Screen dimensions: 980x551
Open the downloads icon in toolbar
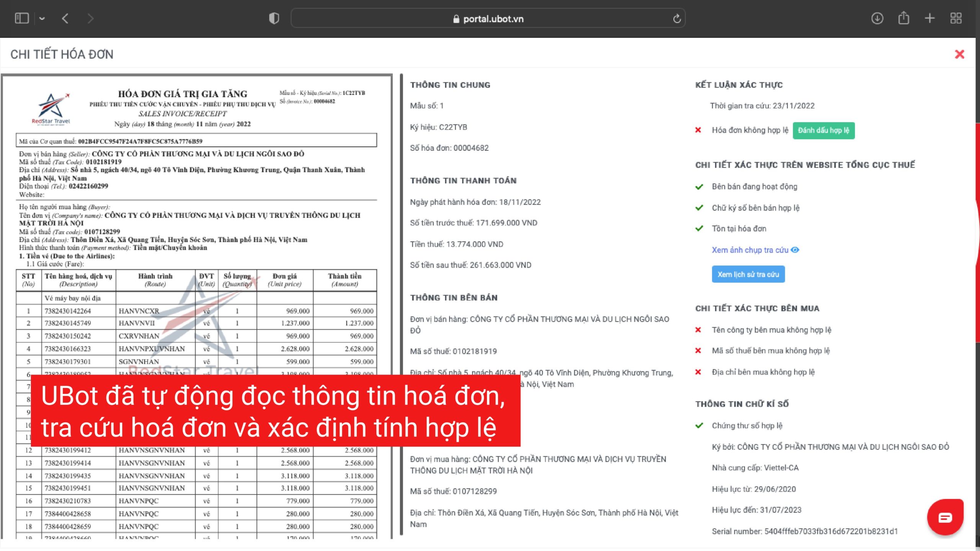[877, 18]
